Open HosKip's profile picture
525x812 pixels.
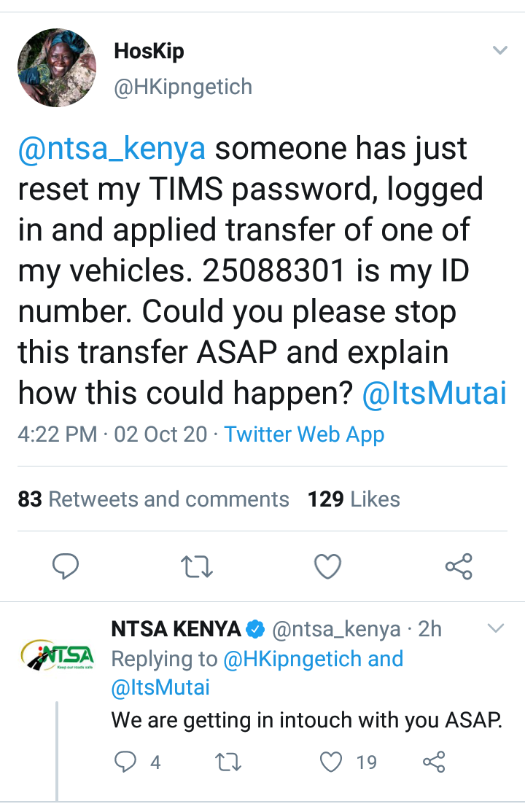pyautogui.click(x=57, y=67)
